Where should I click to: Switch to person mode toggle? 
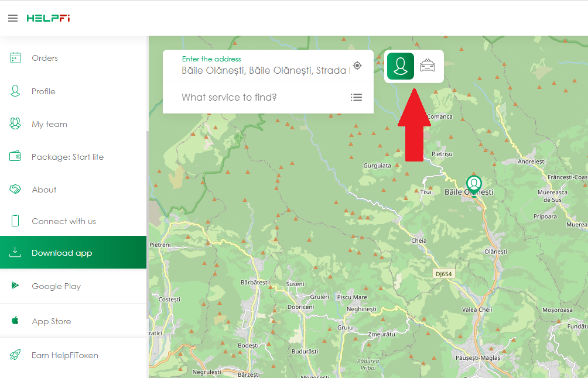coord(401,66)
